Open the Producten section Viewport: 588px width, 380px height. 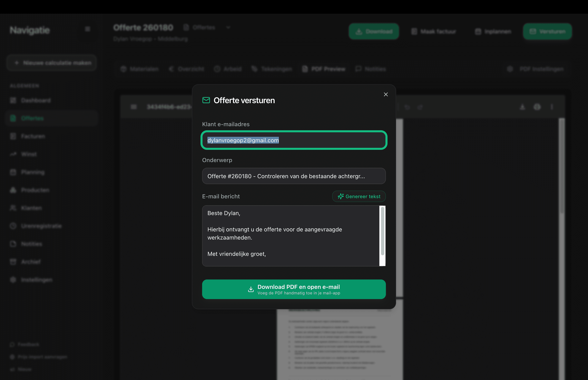(35, 190)
